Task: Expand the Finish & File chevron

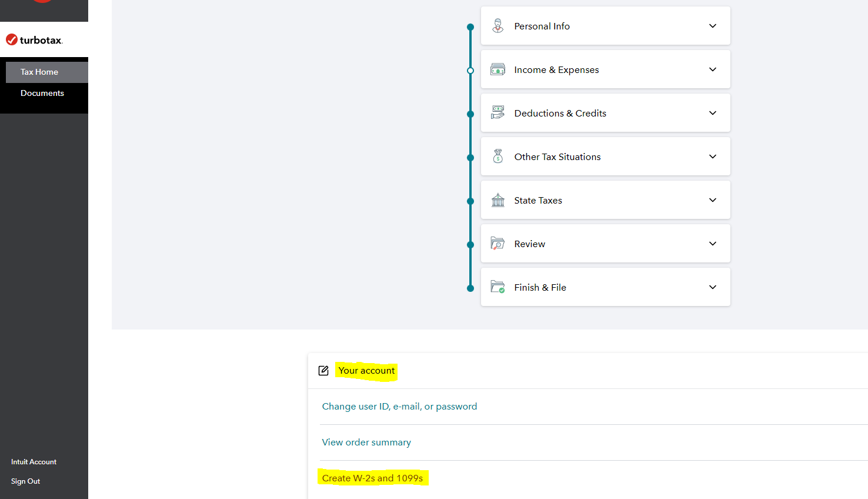Action: pyautogui.click(x=713, y=287)
